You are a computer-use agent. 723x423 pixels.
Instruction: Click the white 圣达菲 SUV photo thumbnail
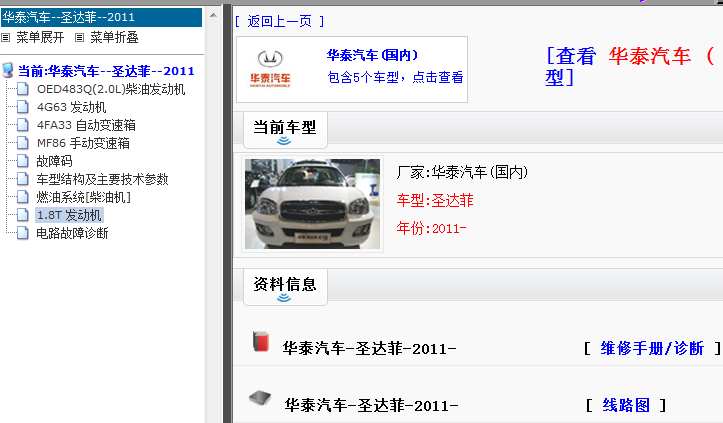click(x=312, y=204)
